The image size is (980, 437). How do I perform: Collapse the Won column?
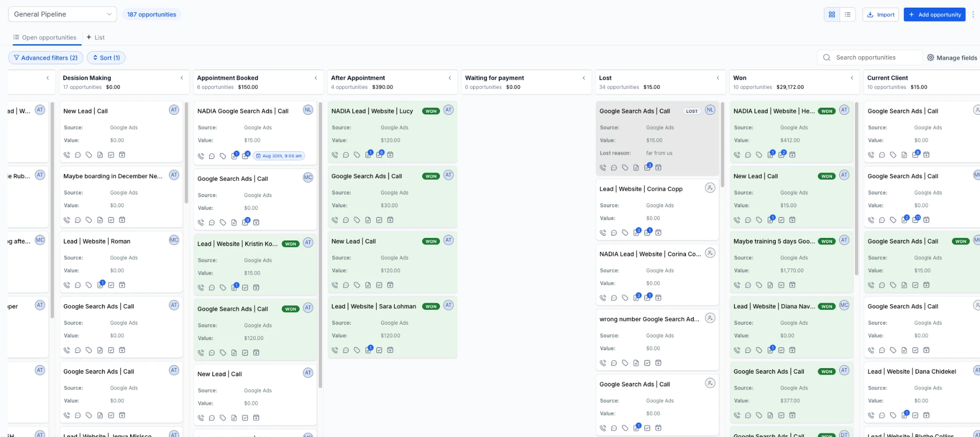[852, 78]
